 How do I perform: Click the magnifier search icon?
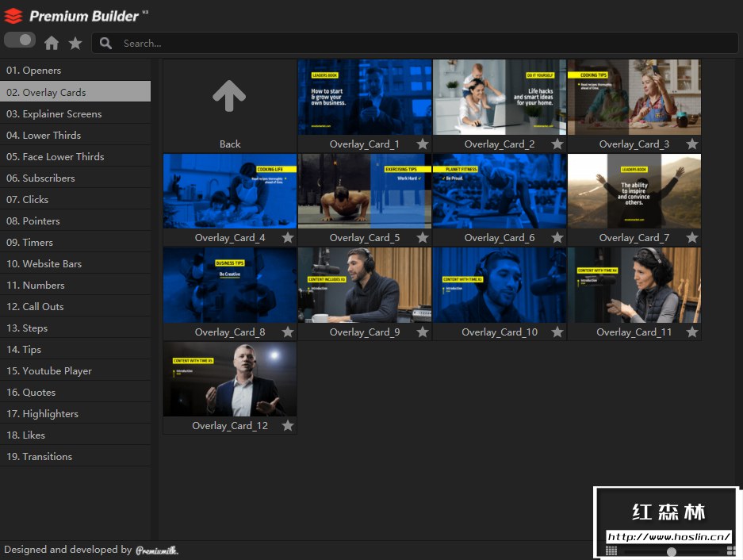[105, 43]
